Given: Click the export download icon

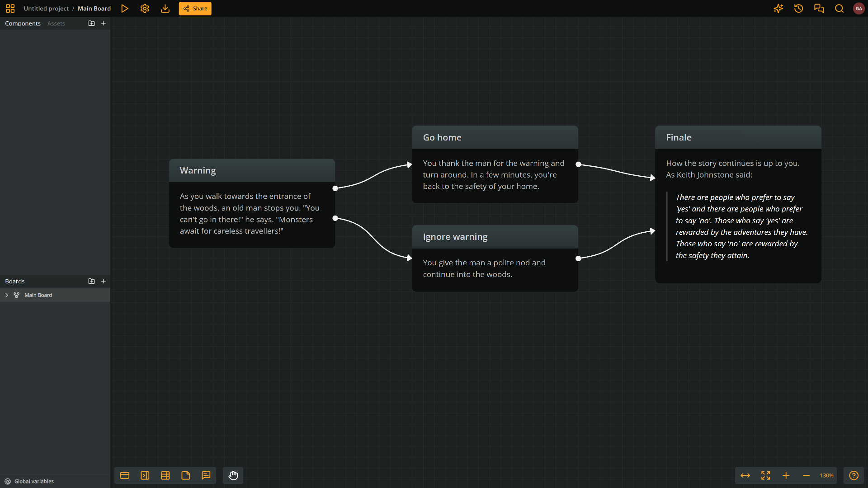Looking at the screenshot, I should [x=165, y=9].
